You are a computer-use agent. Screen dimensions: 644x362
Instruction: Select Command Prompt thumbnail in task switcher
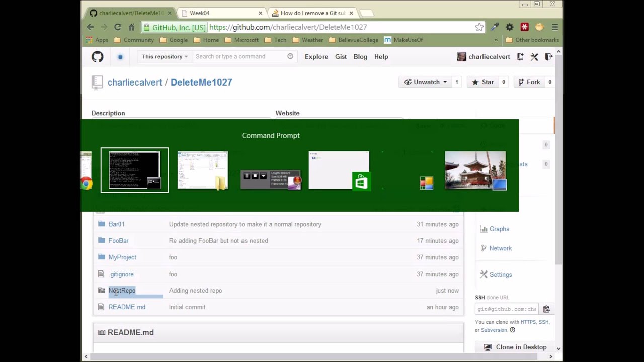[134, 170]
